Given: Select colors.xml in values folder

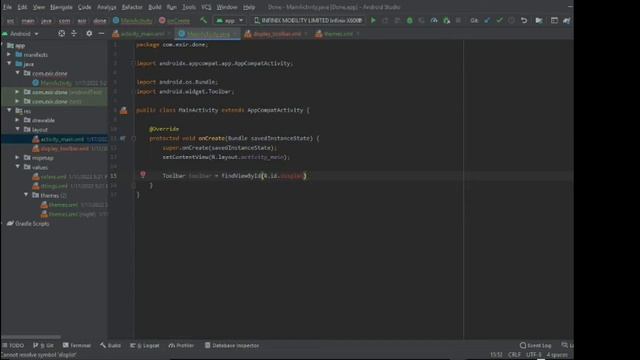Looking at the screenshot, I should coord(53,177).
